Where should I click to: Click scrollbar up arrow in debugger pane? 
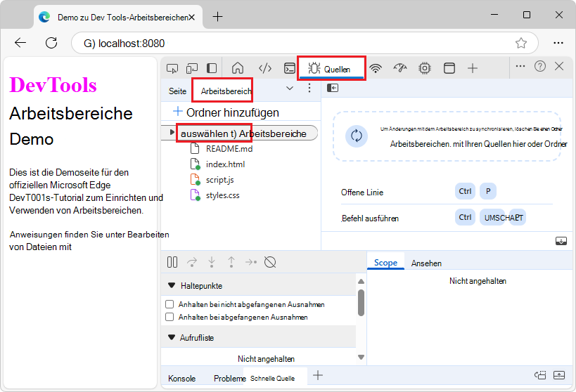pyautogui.click(x=361, y=282)
